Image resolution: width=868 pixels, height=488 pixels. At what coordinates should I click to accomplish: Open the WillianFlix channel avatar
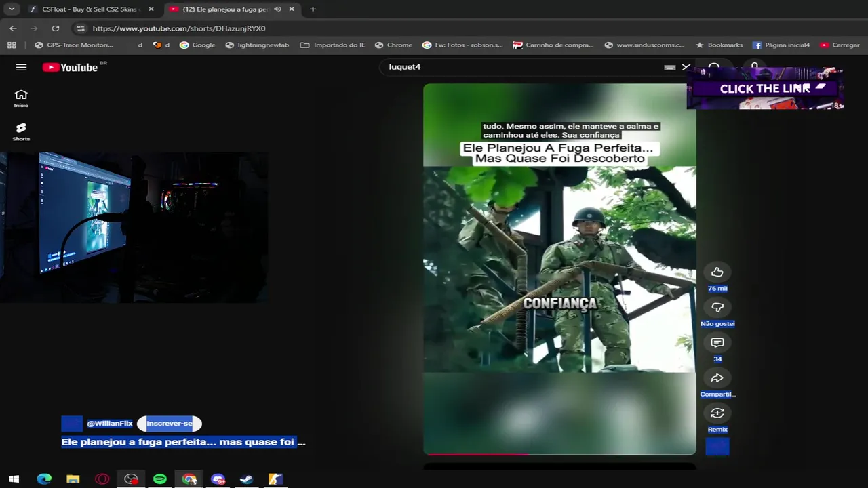pyautogui.click(x=72, y=424)
